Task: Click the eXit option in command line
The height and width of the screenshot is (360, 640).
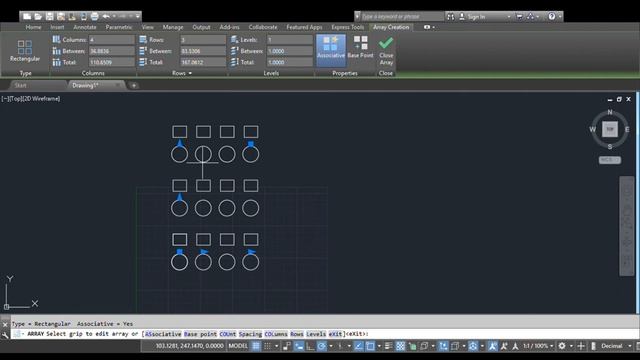Action: (335, 334)
